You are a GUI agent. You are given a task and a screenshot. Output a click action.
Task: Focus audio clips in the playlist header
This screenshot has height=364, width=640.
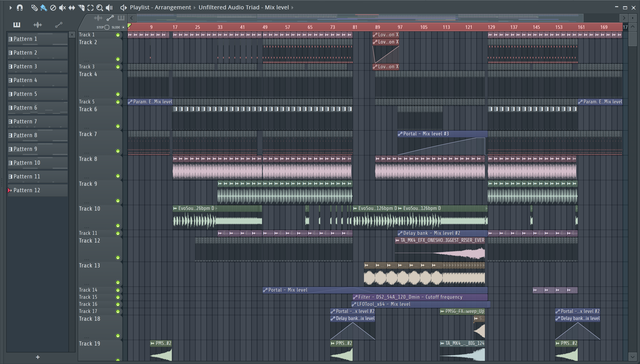pyautogui.click(x=98, y=18)
